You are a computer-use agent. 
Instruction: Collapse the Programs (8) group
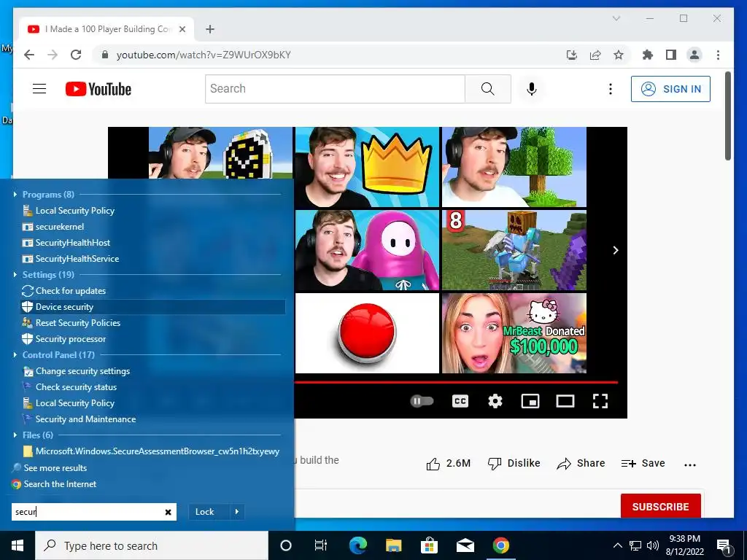(x=15, y=194)
